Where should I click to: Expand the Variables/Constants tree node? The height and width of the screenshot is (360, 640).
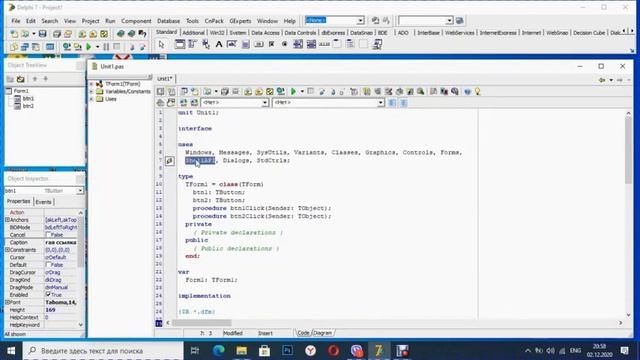click(91, 91)
